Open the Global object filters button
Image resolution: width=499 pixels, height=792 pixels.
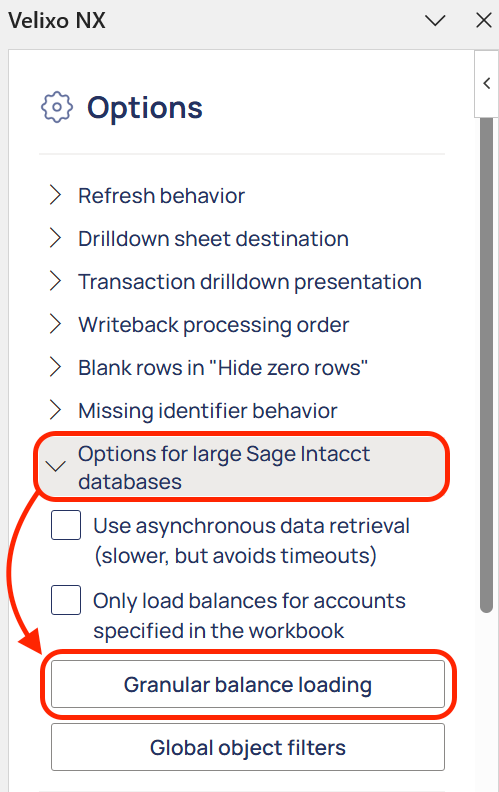[x=248, y=748]
